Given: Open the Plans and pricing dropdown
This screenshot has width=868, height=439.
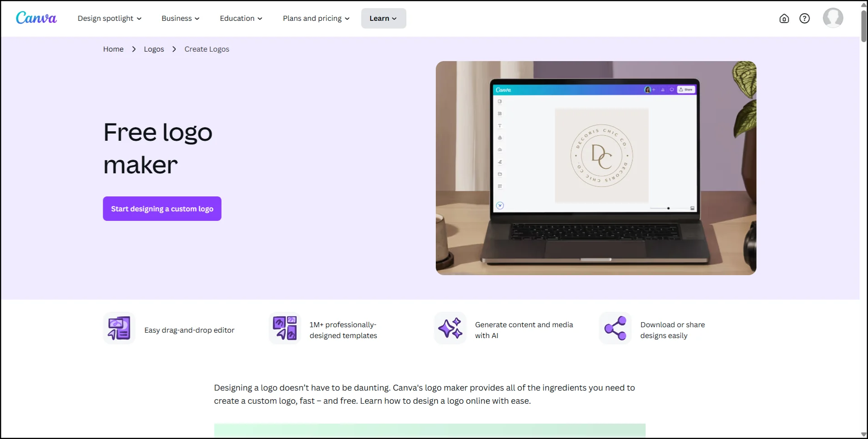Looking at the screenshot, I should tap(316, 19).
